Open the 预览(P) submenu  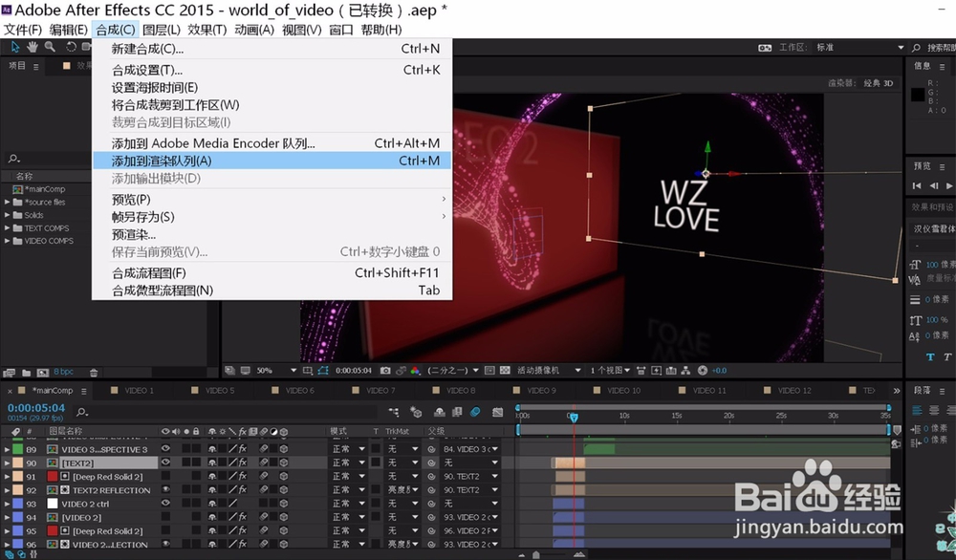click(272, 200)
